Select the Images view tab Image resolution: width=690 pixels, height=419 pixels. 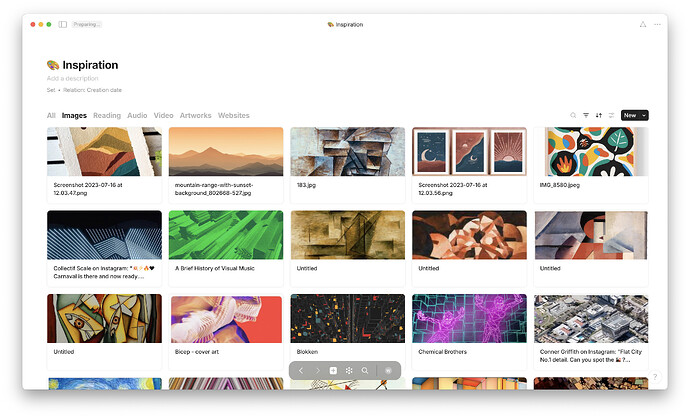tap(74, 115)
